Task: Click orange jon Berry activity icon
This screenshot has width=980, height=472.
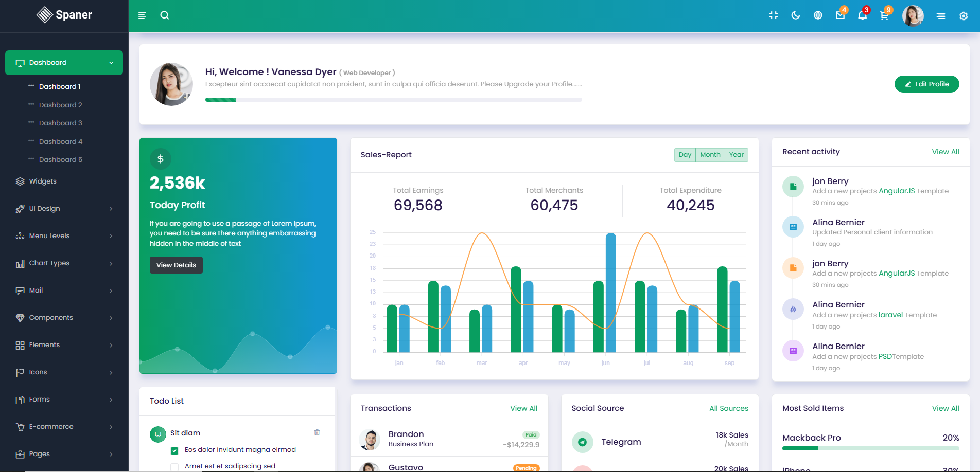Action: [793, 268]
